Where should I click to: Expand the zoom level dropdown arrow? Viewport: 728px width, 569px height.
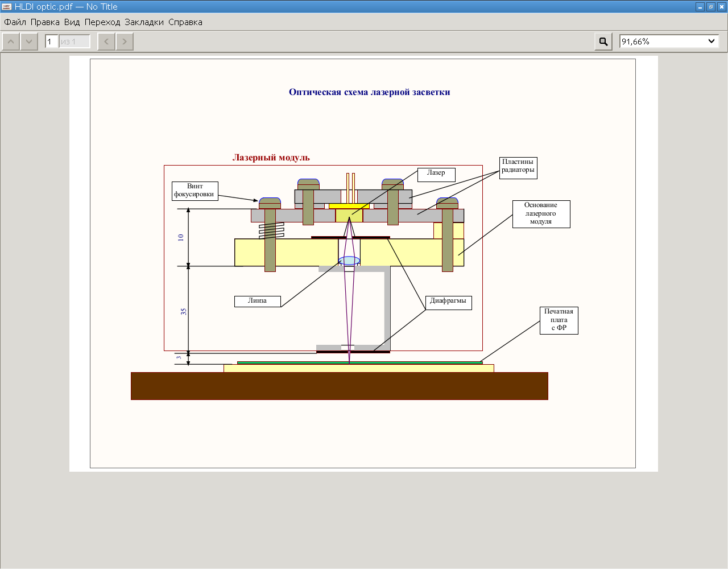[712, 42]
